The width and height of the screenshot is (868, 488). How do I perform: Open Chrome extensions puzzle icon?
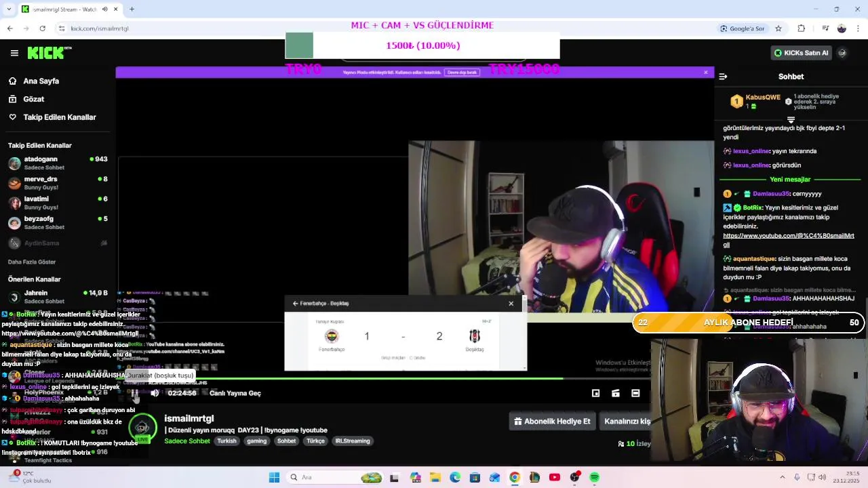pyautogui.click(x=802, y=28)
